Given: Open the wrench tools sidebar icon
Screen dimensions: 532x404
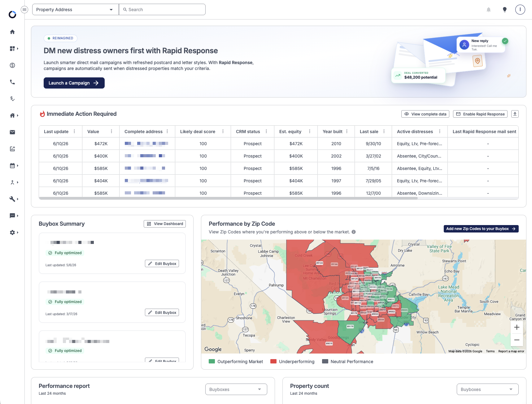Looking at the screenshot, I should pos(12,199).
